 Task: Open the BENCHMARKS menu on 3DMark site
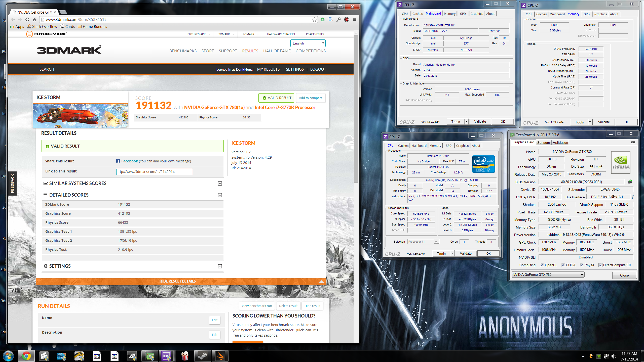pos(183,51)
